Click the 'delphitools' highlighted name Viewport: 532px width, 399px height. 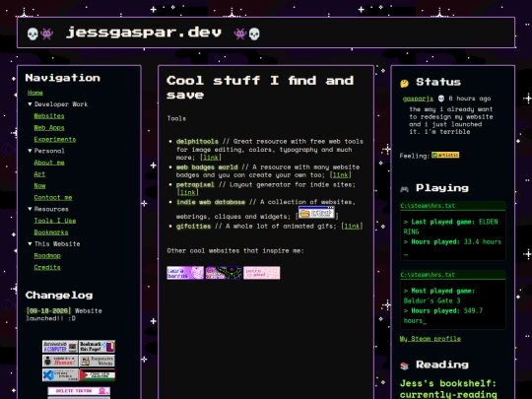click(x=197, y=141)
